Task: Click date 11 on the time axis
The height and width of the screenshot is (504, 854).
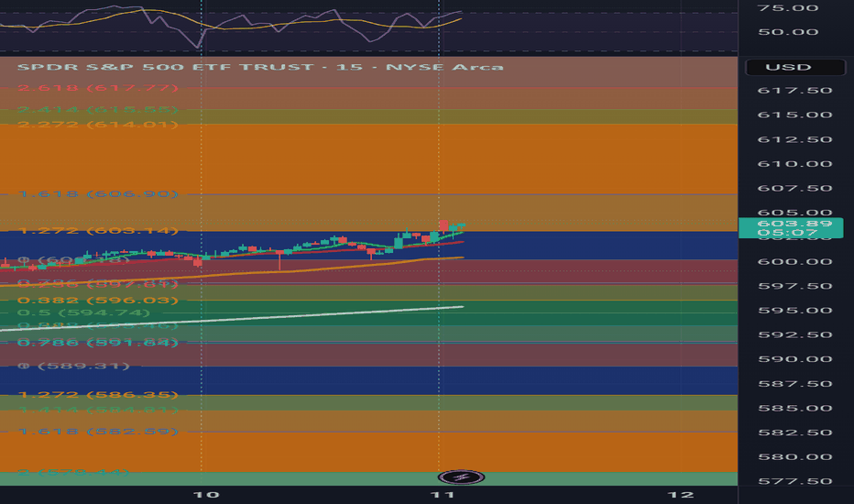Action: 443,495
